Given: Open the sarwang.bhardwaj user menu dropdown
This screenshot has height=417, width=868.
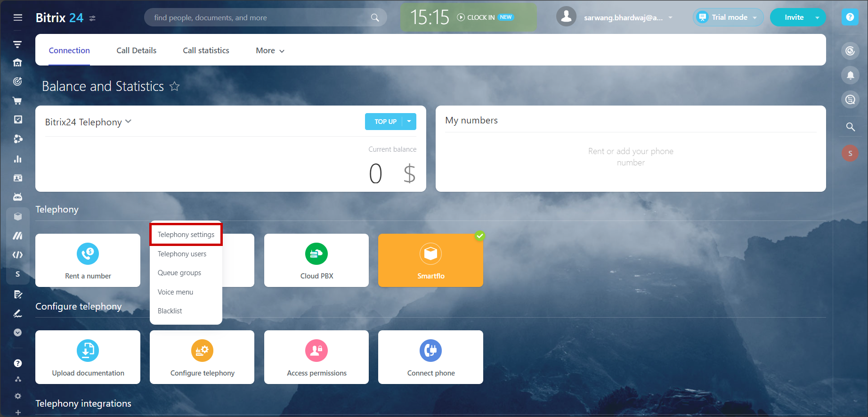Looking at the screenshot, I should click(671, 18).
